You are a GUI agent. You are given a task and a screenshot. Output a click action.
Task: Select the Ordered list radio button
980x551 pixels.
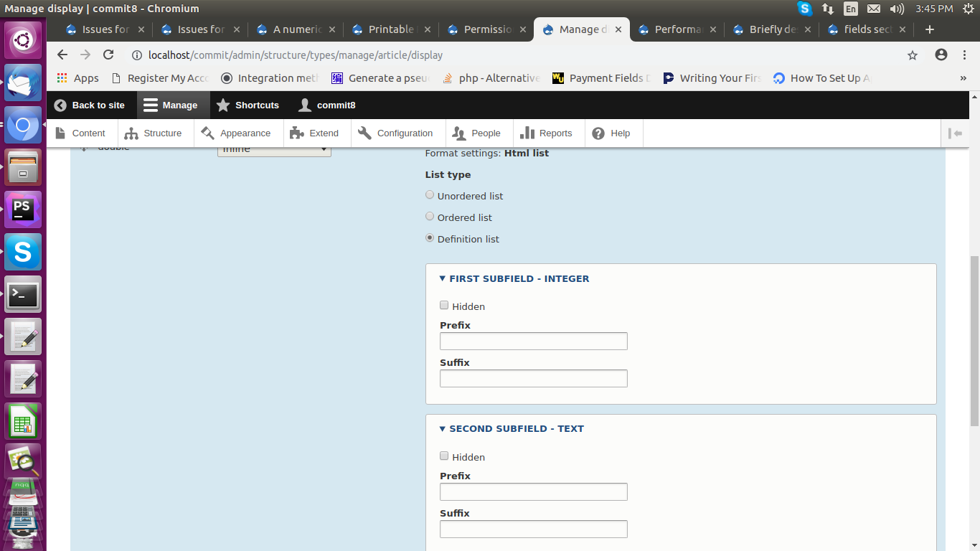point(430,216)
